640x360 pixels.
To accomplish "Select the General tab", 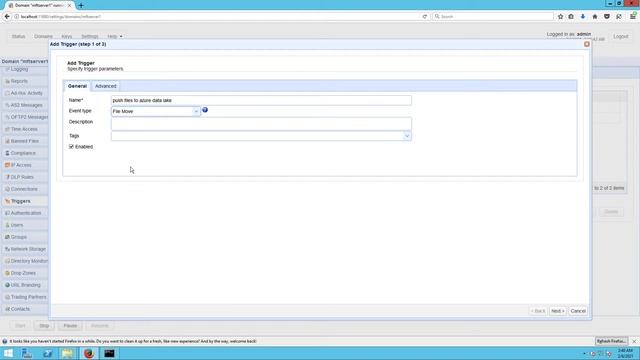I will point(77,86).
